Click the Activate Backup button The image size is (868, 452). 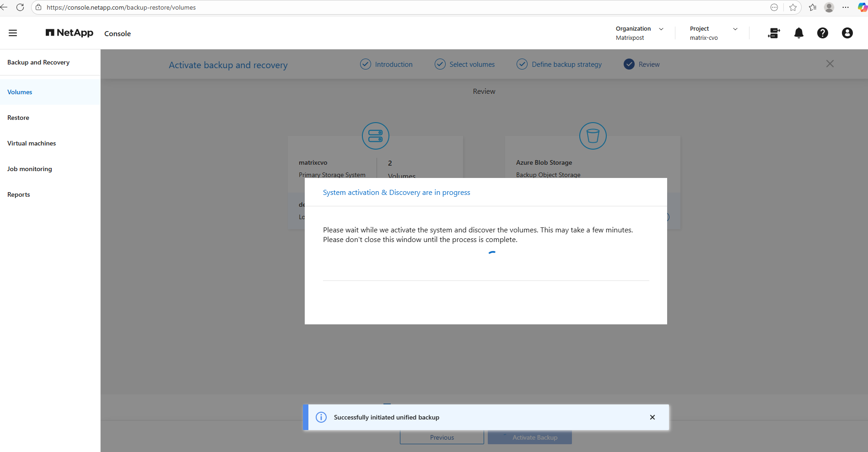coord(530,437)
